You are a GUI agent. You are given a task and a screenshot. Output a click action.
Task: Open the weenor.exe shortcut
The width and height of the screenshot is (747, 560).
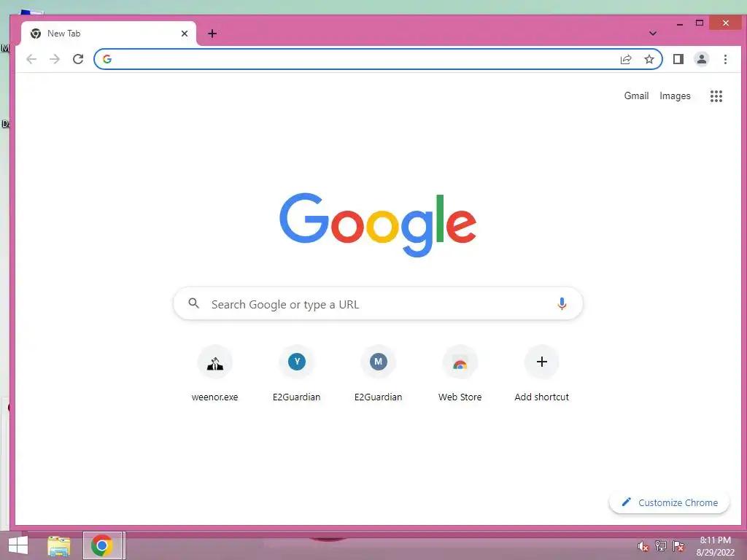point(215,374)
